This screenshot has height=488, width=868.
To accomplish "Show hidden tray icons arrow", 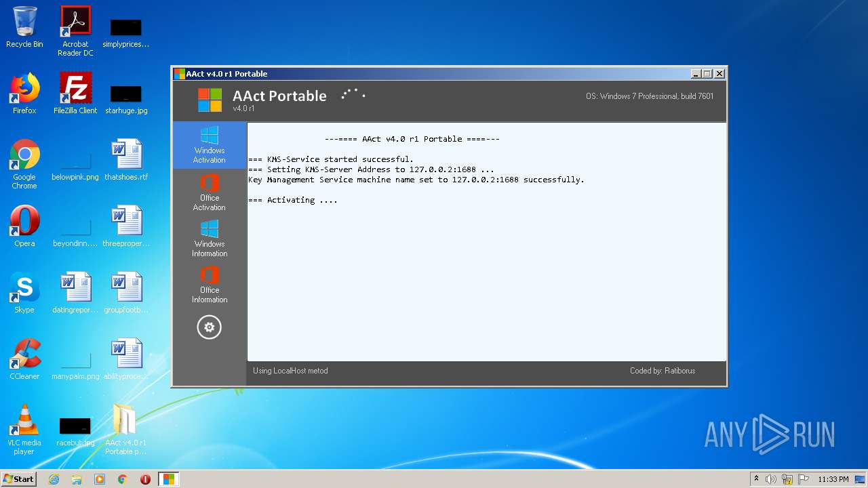I will [x=756, y=479].
